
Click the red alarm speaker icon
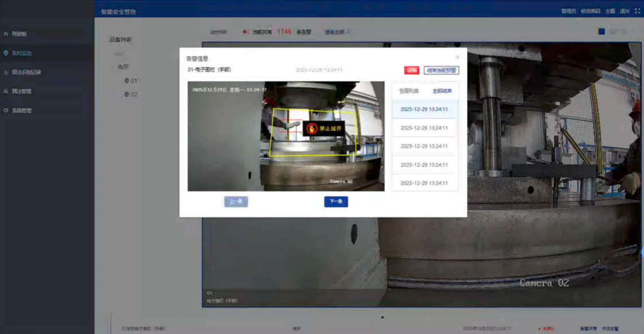click(x=245, y=32)
